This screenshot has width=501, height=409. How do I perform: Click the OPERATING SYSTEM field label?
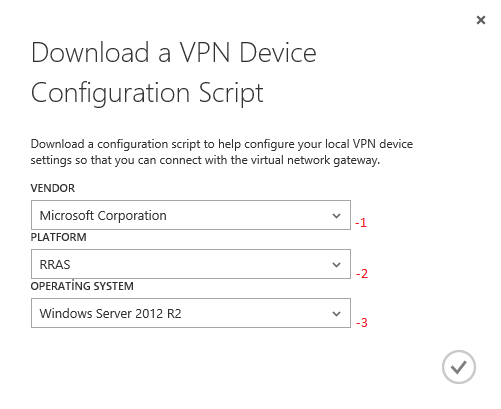(82, 286)
